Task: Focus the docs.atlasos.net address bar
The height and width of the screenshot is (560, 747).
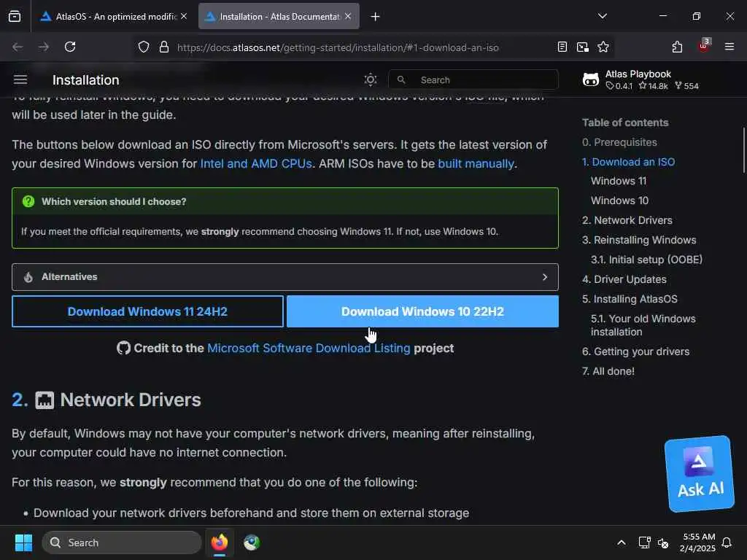Action: (x=337, y=47)
